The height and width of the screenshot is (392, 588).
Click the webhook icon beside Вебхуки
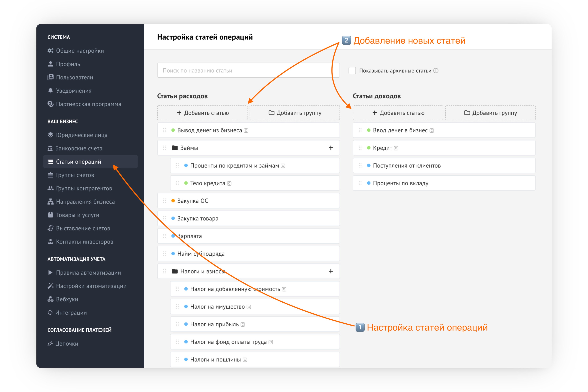(51, 299)
